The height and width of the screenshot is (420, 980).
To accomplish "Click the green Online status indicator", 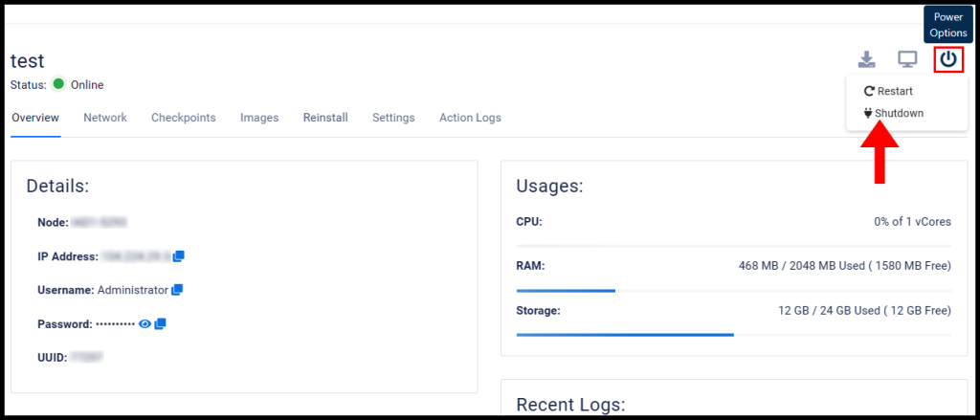I will point(58,84).
